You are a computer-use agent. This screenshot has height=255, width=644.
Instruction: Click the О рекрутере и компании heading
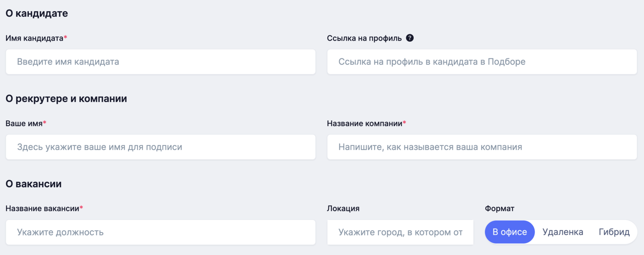pos(66,98)
